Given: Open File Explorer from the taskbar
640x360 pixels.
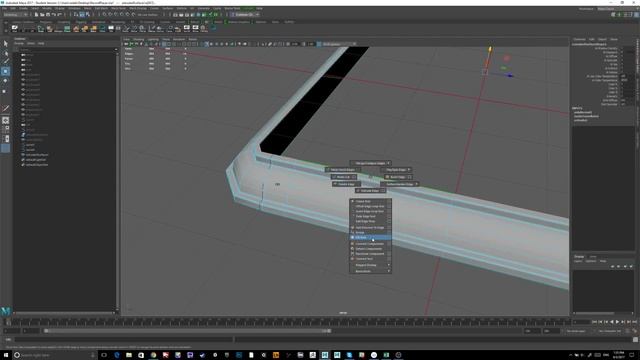Looking at the screenshot, I should tap(129, 355).
